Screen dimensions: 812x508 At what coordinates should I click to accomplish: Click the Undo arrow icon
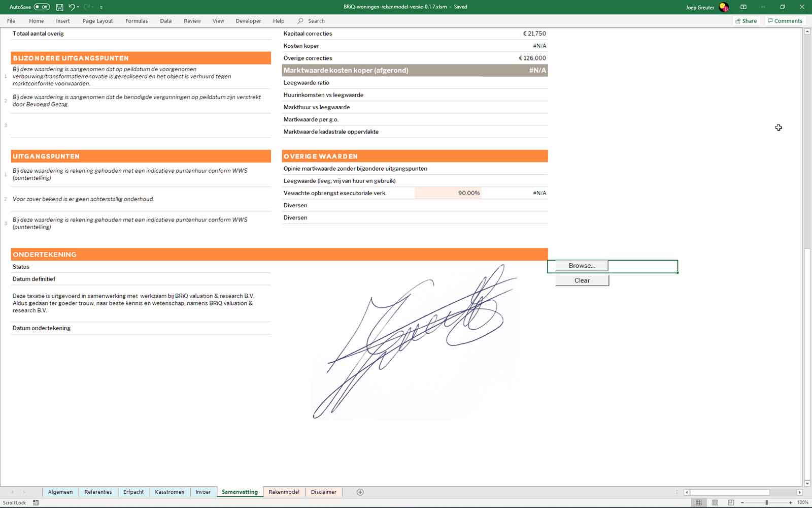coord(72,7)
